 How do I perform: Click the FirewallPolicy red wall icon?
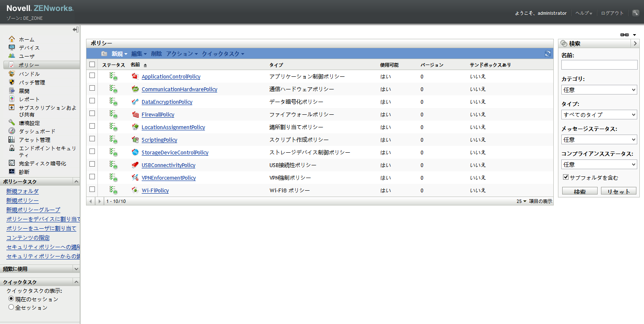pyautogui.click(x=135, y=114)
